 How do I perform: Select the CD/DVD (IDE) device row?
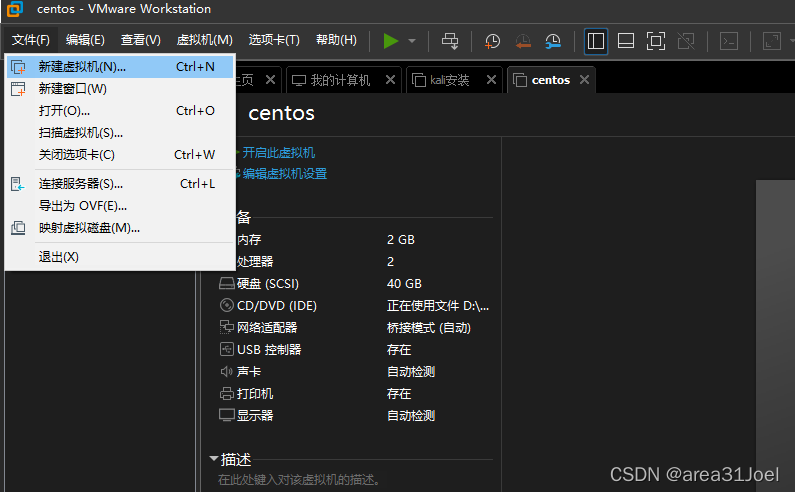277,305
